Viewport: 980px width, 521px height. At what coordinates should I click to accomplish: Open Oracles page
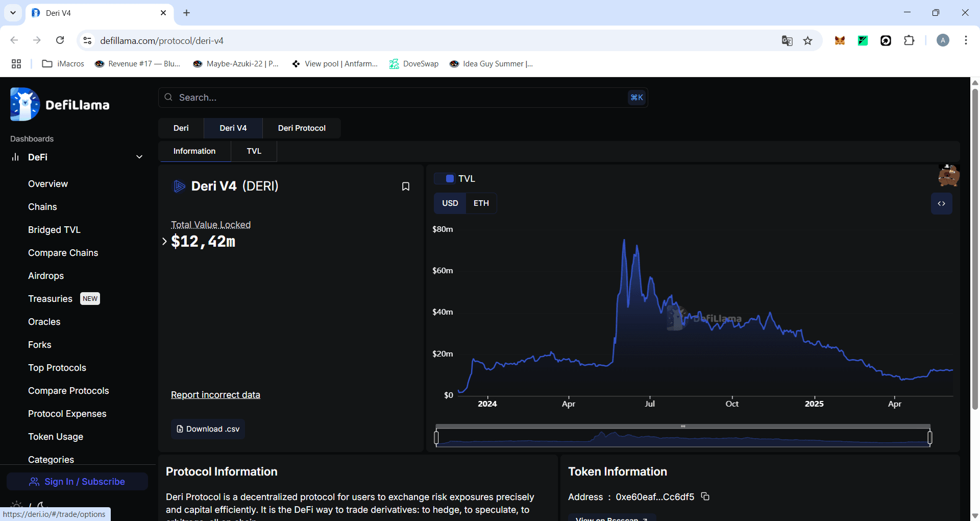point(44,322)
